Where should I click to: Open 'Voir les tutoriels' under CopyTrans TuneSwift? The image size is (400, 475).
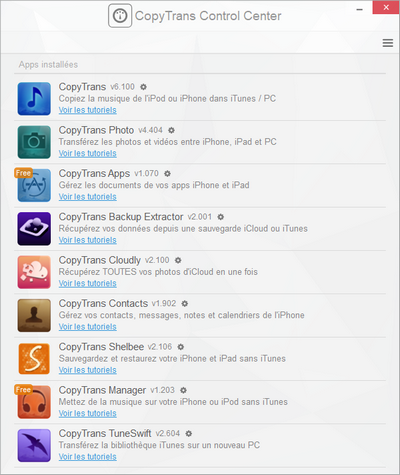[x=88, y=457]
